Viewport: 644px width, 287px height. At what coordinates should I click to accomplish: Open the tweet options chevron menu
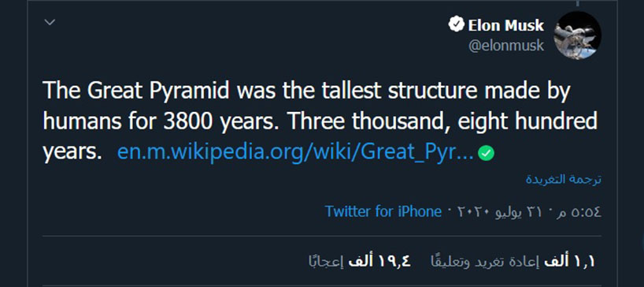click(x=50, y=22)
